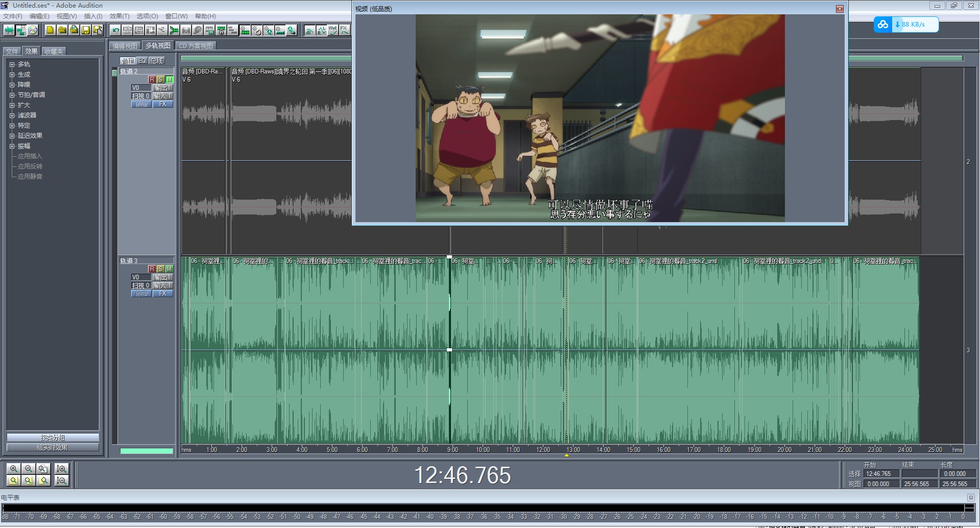Click horizontal navigation bar above the tracks
Image resolution: width=980 pixels, height=528 pixels.
266,58
